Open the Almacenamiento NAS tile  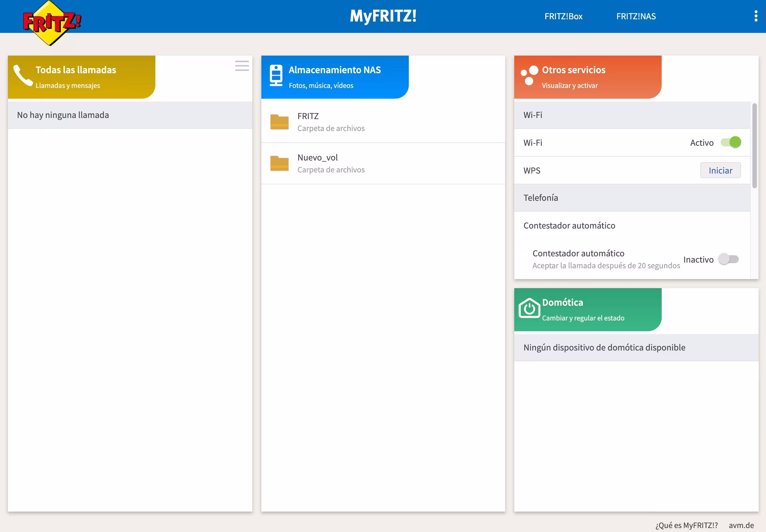(x=335, y=77)
